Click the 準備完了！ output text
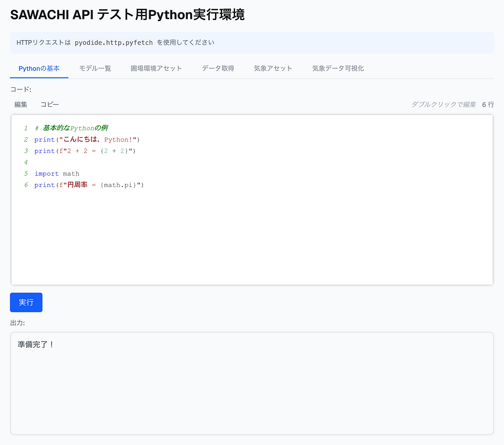Image resolution: width=504 pixels, height=445 pixels. [35, 344]
